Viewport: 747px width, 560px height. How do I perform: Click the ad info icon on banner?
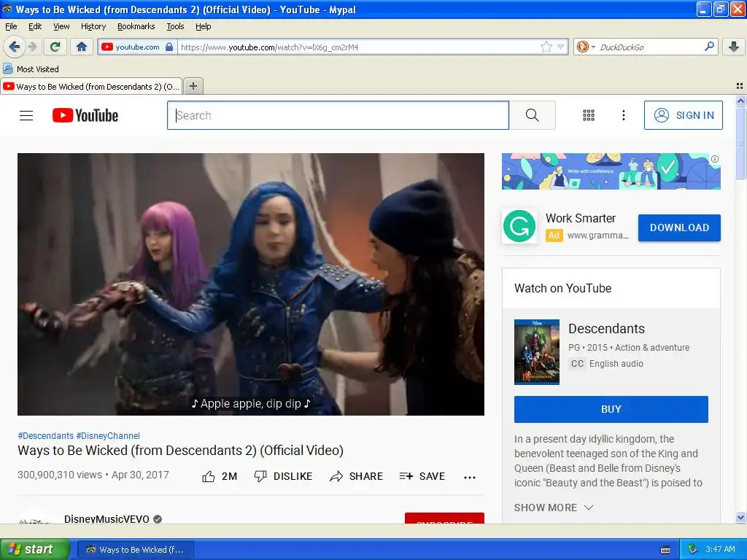(715, 159)
